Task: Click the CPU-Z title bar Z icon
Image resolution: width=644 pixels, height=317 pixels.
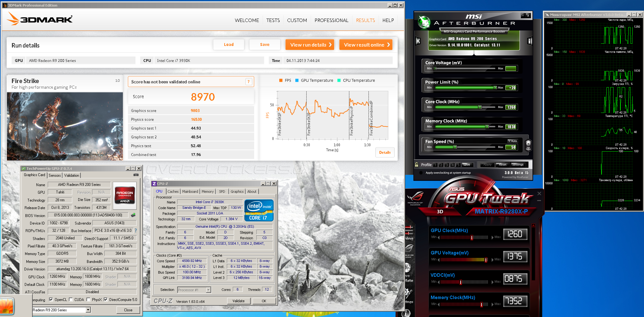Action: (x=154, y=183)
